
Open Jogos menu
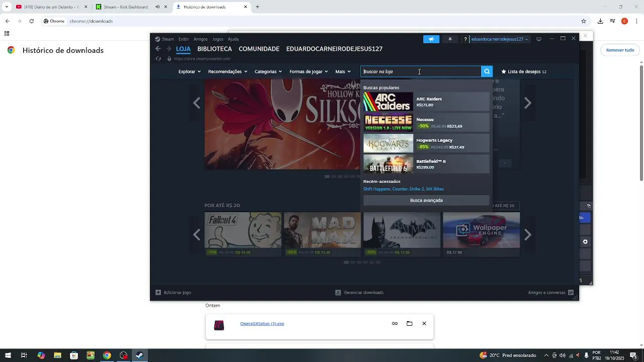(217, 39)
